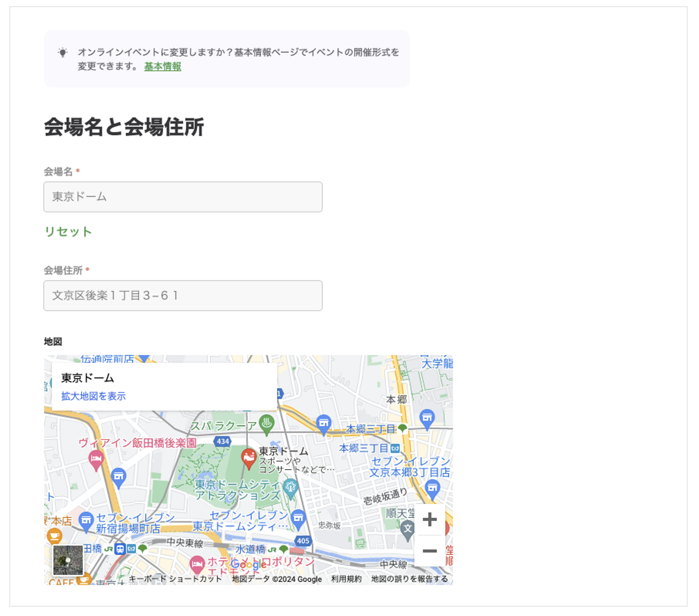Click the route 434 shield on map
The image size is (699, 616).
tap(223, 442)
